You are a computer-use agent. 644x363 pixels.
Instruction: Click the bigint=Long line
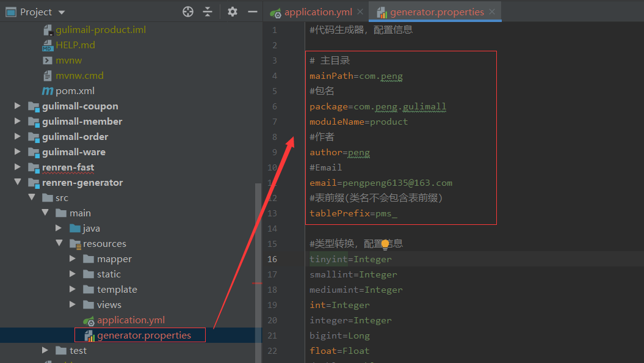point(339,336)
